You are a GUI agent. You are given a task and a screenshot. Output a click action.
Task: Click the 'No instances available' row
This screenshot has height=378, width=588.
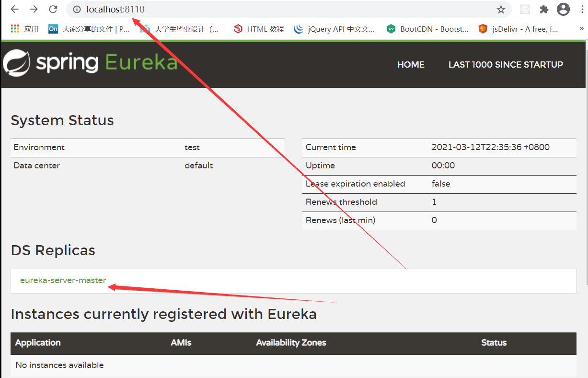pos(293,365)
